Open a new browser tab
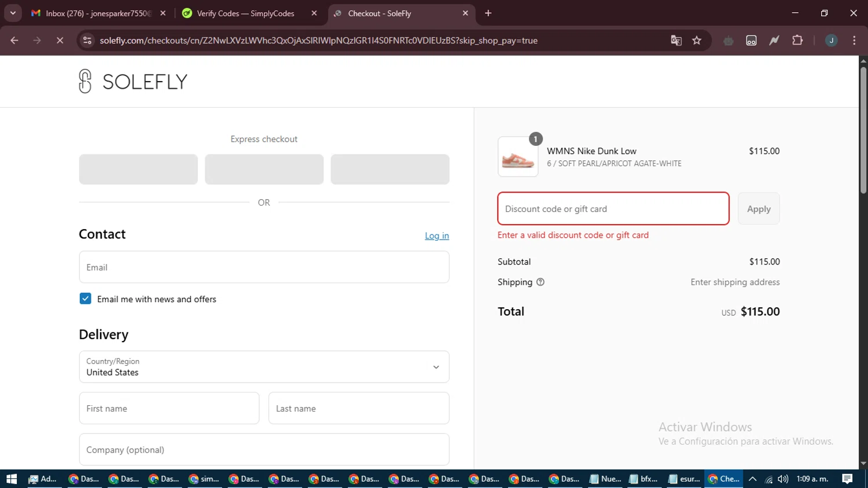 [x=488, y=13]
